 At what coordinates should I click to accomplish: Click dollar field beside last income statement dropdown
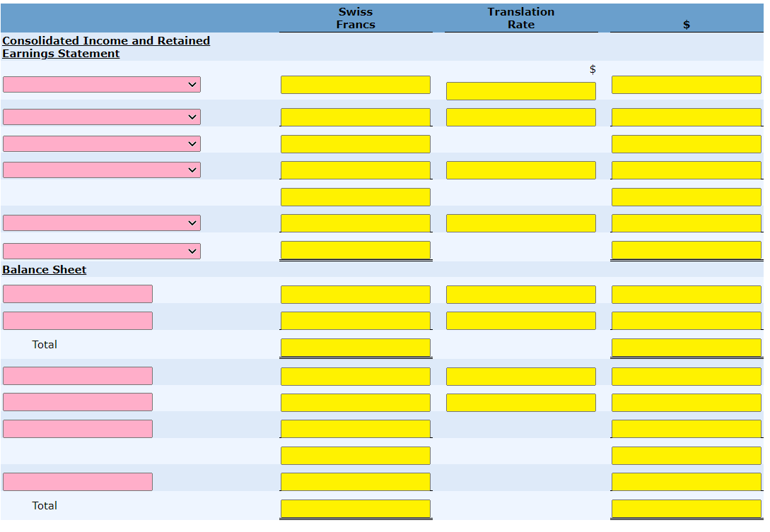point(687,250)
